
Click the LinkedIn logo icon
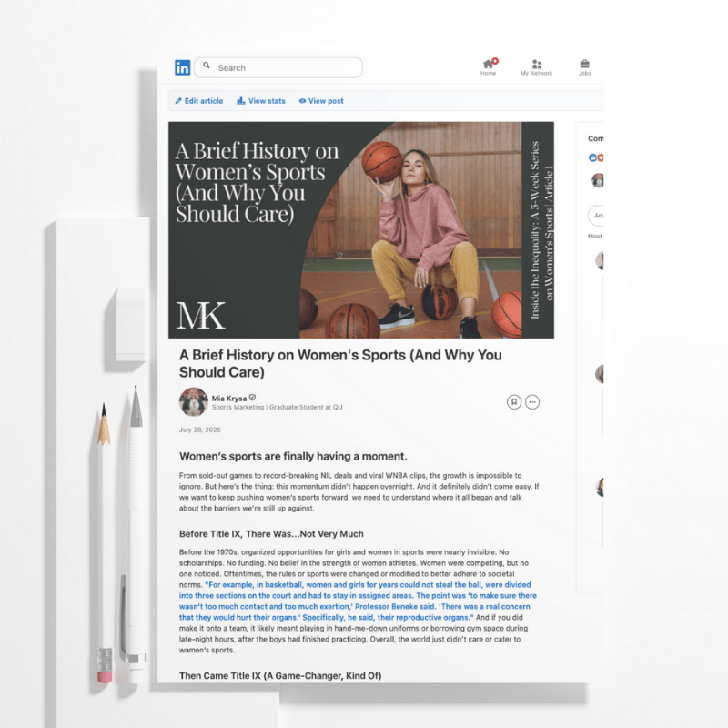coord(183,67)
